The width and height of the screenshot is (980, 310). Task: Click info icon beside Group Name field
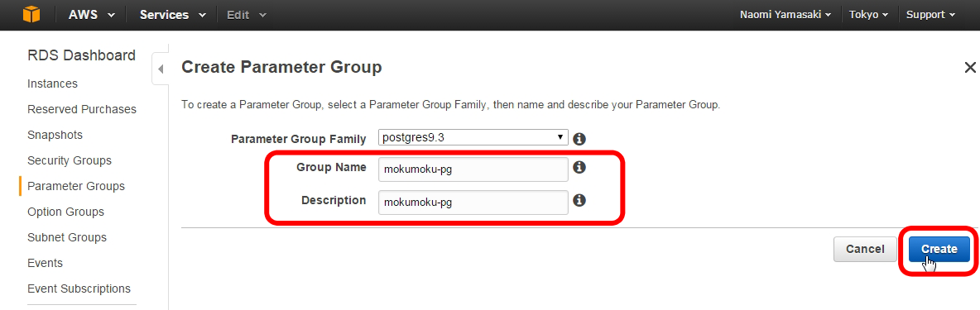pyautogui.click(x=579, y=167)
